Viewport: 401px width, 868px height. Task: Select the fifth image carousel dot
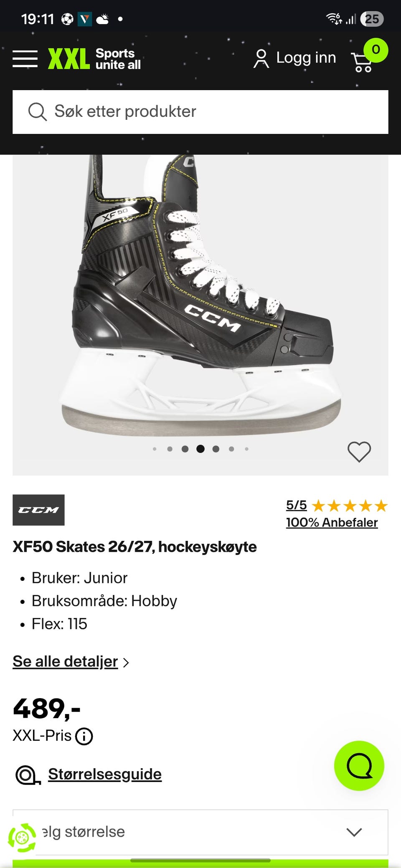[216, 449]
